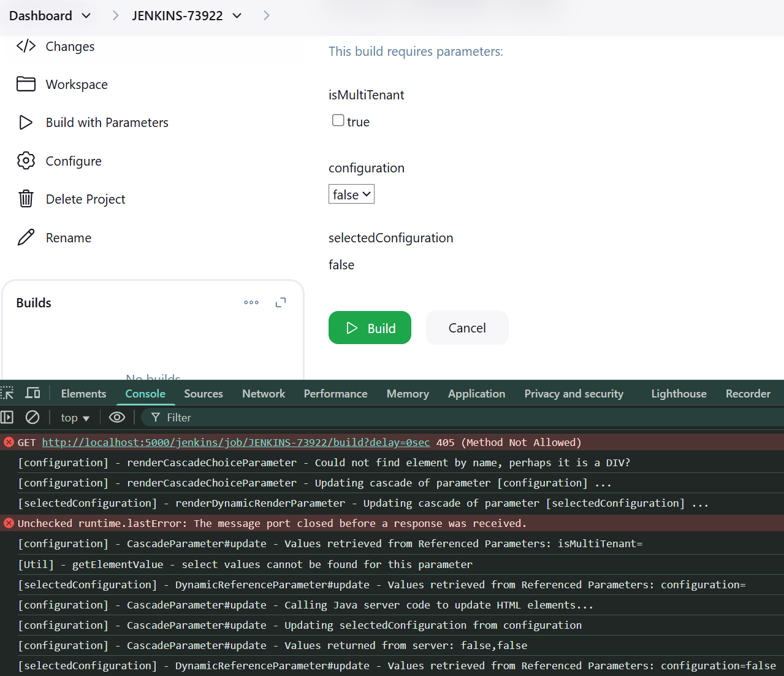Viewport: 784px width, 676px height.
Task: Switch to the Network tab in DevTools
Action: click(264, 394)
